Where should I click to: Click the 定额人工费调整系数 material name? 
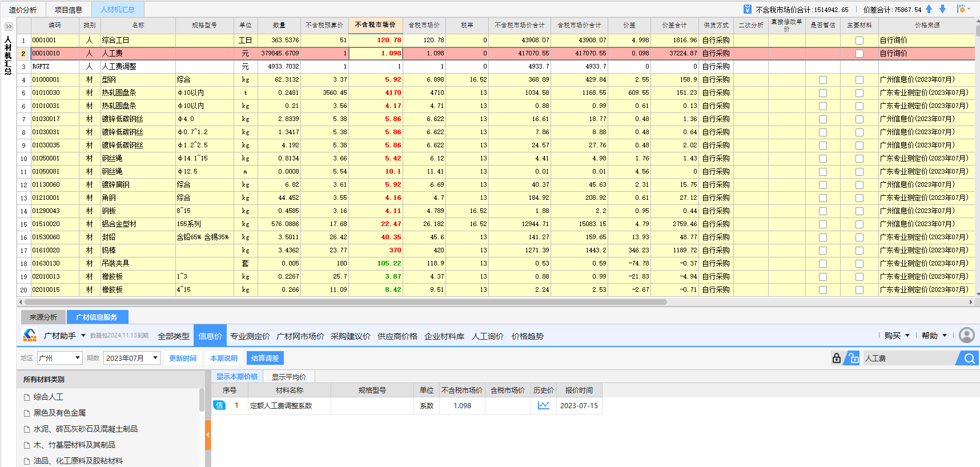281,405
